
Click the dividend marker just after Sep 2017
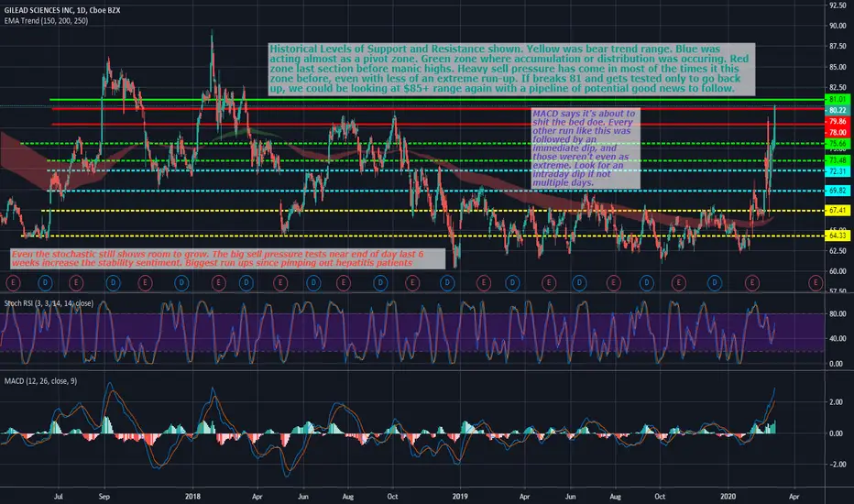click(x=114, y=283)
